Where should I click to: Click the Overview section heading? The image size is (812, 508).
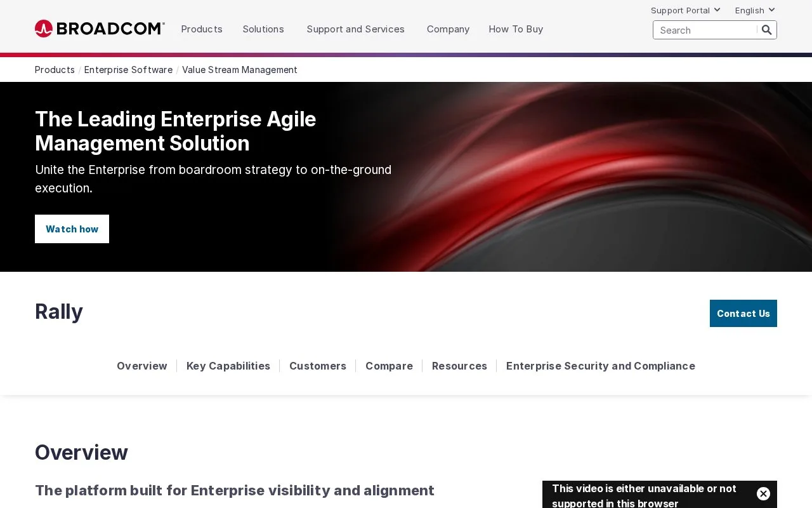coord(81,453)
